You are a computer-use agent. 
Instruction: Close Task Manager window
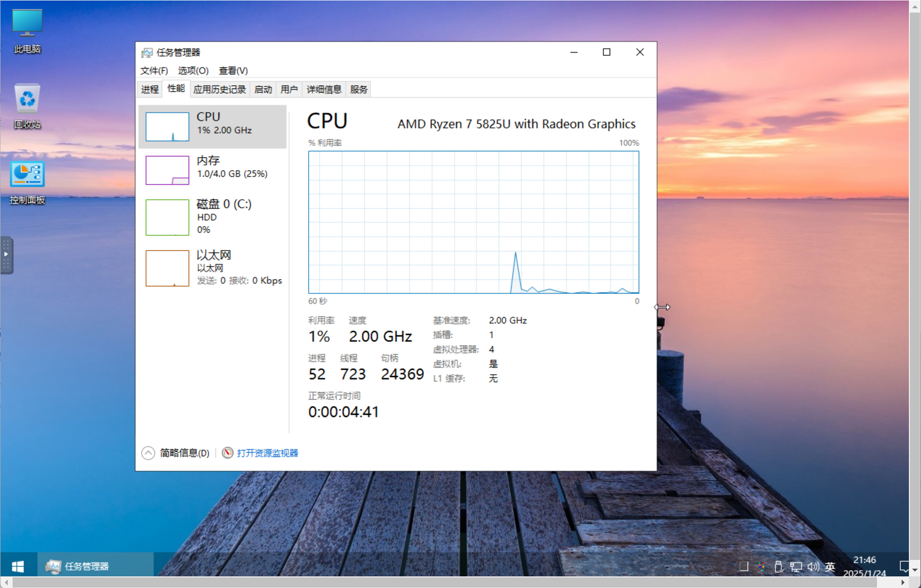point(640,52)
